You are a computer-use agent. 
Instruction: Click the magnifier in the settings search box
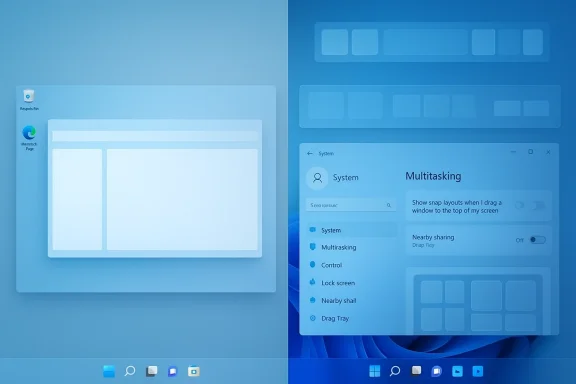[389, 205]
